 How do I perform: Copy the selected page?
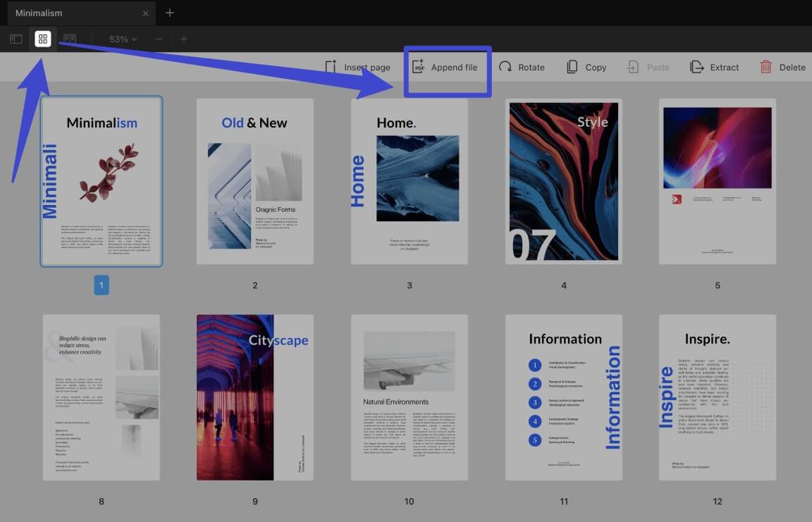(x=586, y=67)
